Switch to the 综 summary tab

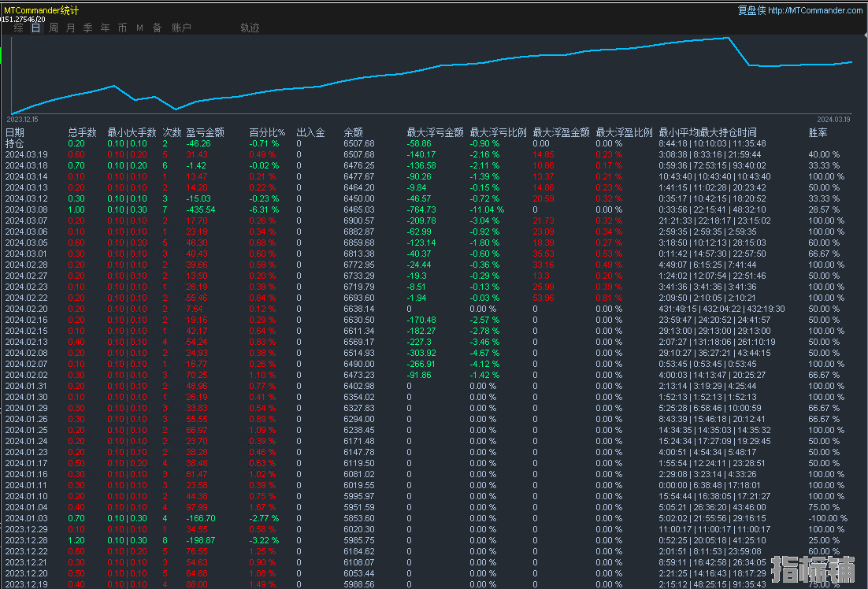(x=19, y=28)
